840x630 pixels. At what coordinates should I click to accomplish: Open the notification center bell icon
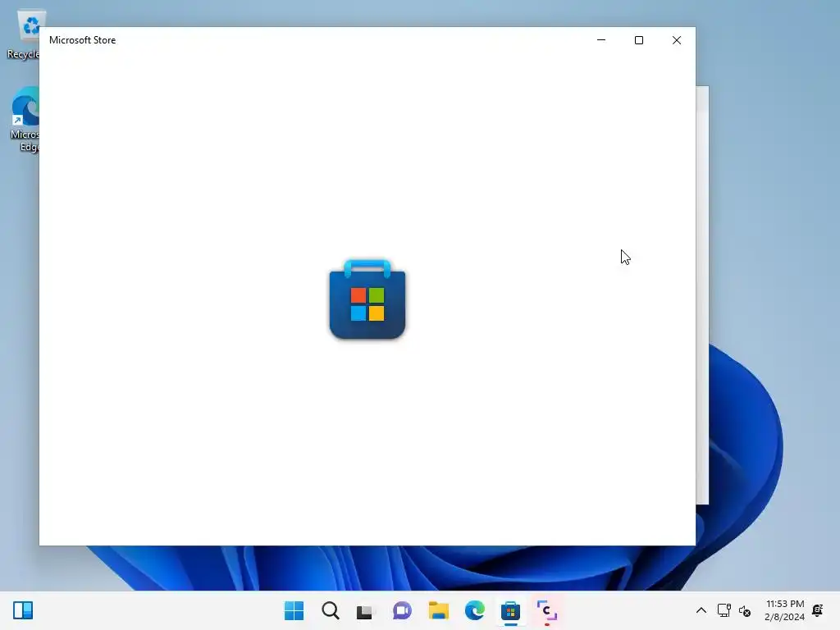pyautogui.click(x=818, y=610)
